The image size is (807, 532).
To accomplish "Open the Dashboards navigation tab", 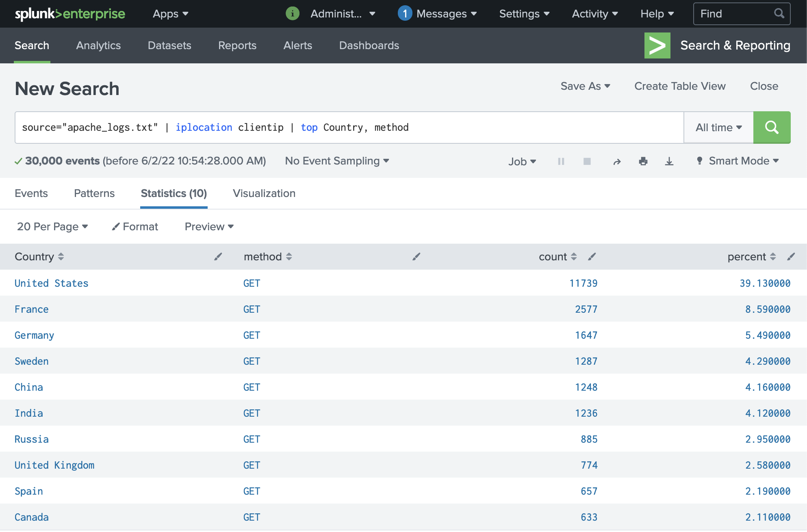I will point(369,45).
